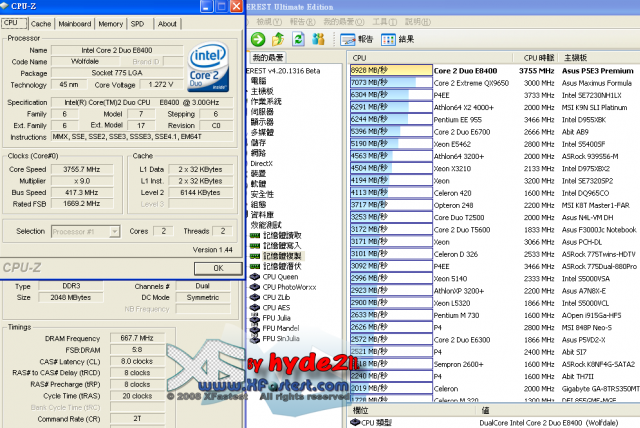The height and width of the screenshot is (428, 640).
Task: Select 記憶體讀取 memory read benchmark
Action: click(x=282, y=235)
